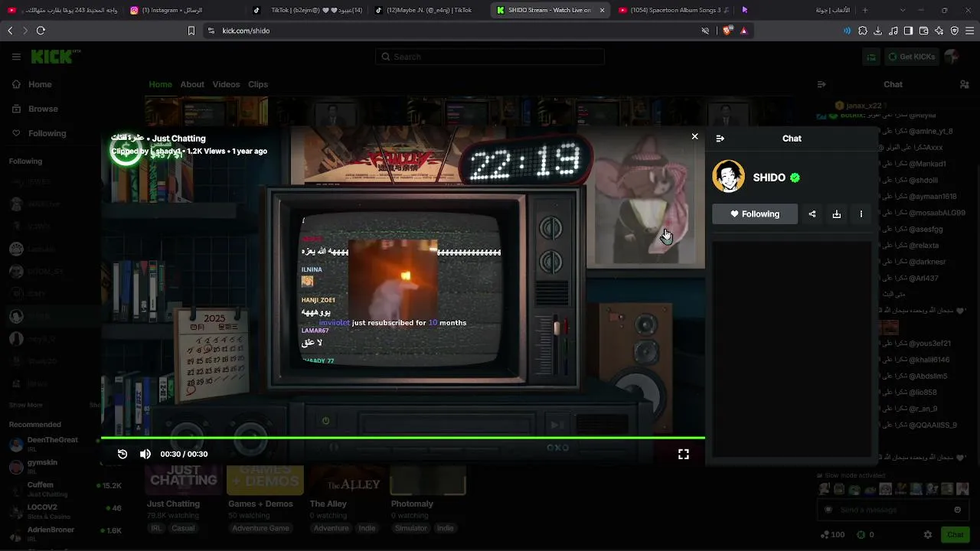Open the green icon beside Get KICKs
The height and width of the screenshot is (551, 980).
871,57
